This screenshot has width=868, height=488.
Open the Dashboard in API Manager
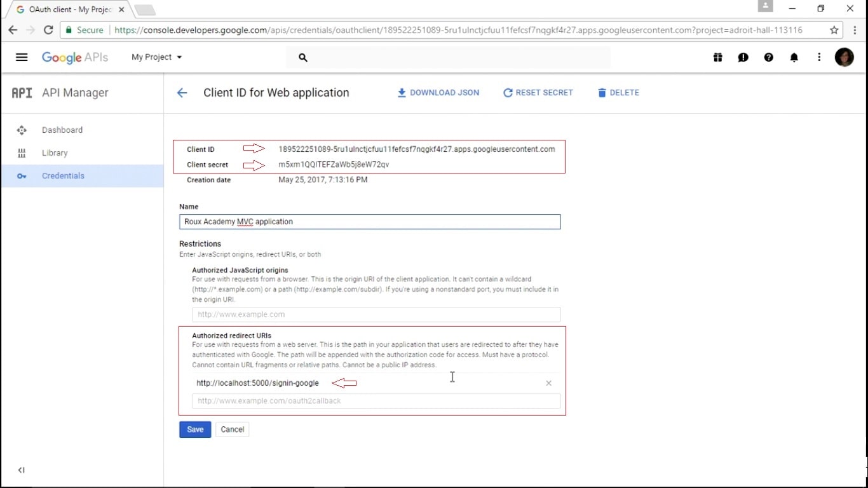[x=62, y=130]
